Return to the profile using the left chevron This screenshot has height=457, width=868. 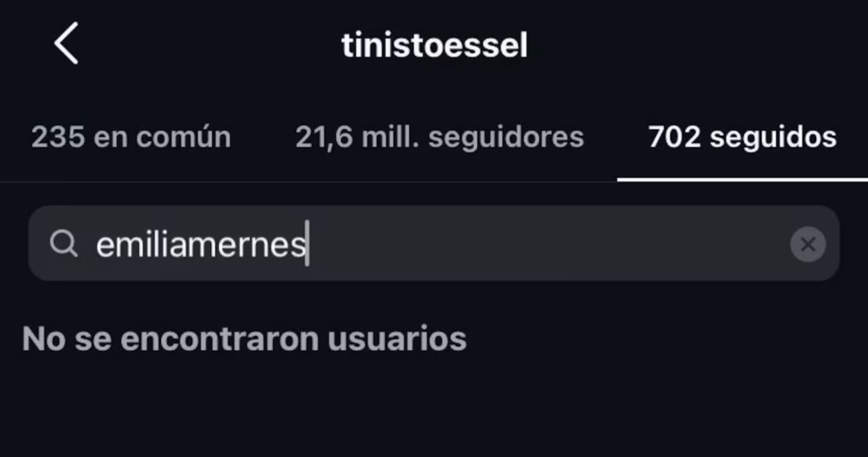(66, 44)
